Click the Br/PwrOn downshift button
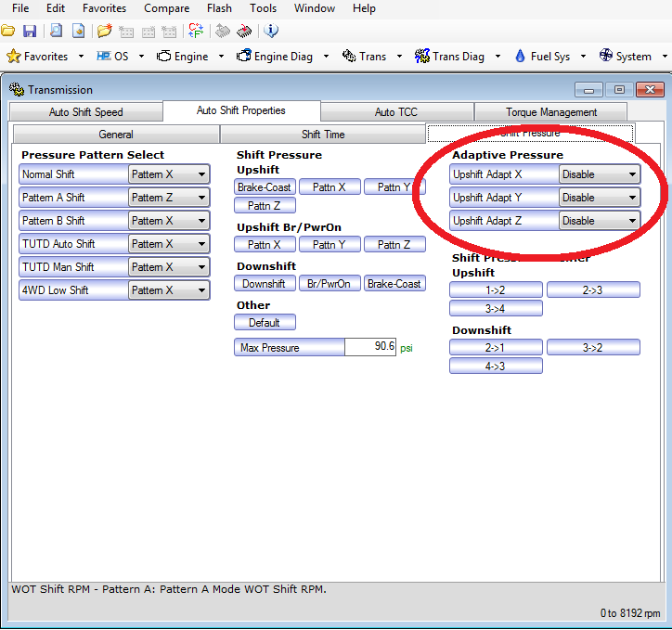Viewport: 672px width, 630px height. click(330, 284)
